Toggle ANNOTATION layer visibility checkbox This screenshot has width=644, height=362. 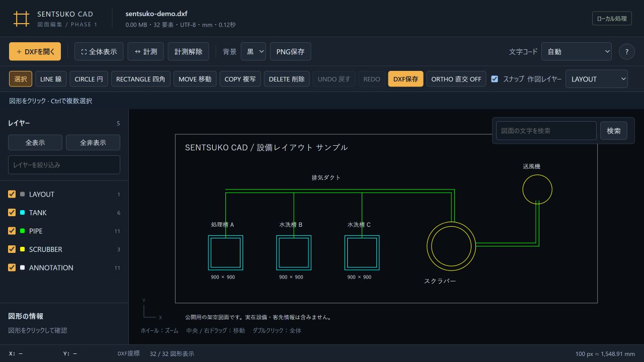coord(12,267)
